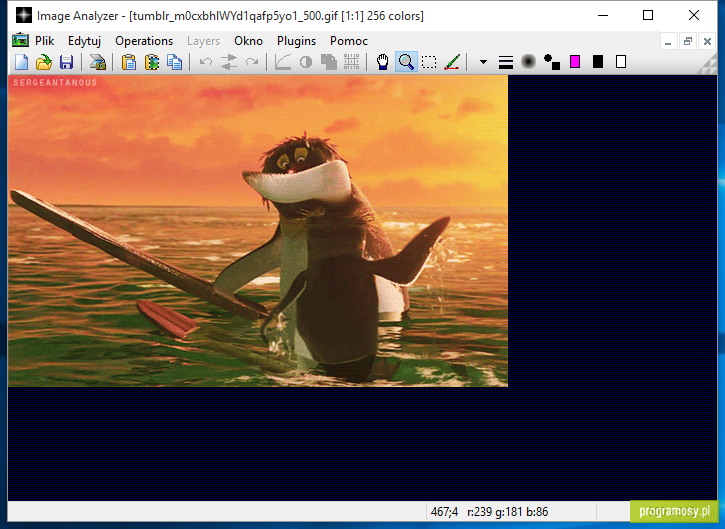The image size is (725, 529).
Task: Click the penguin surfing image canvas
Action: click(x=258, y=231)
